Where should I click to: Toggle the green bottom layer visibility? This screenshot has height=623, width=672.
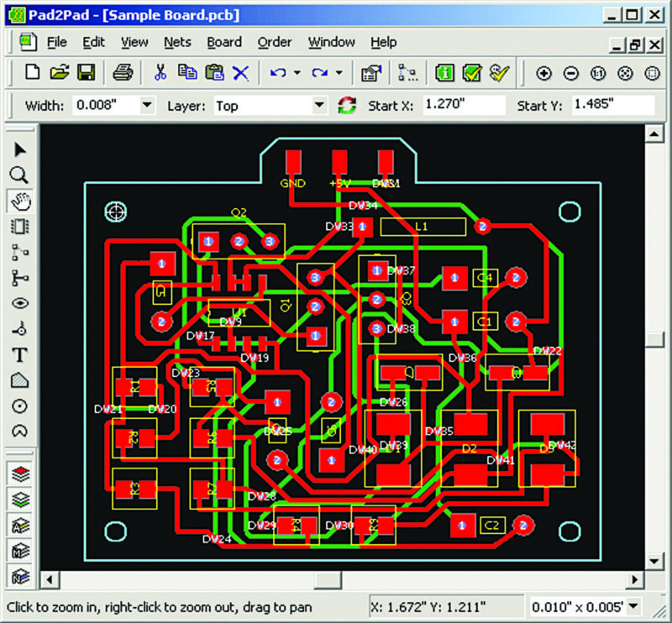pos(19,499)
